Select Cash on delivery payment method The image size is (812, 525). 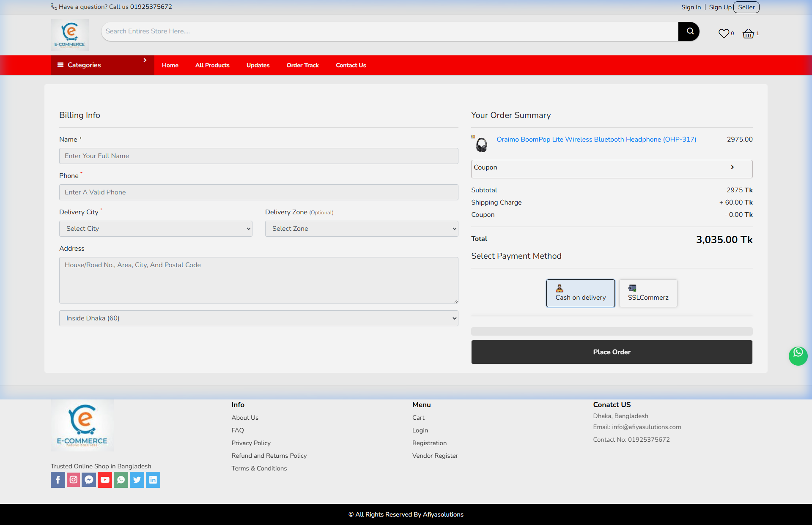[x=580, y=293]
